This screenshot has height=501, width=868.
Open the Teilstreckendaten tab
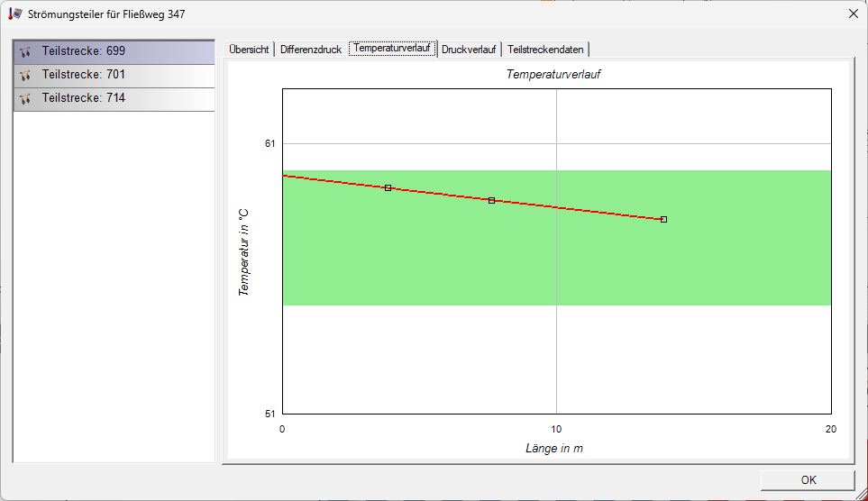click(x=545, y=50)
